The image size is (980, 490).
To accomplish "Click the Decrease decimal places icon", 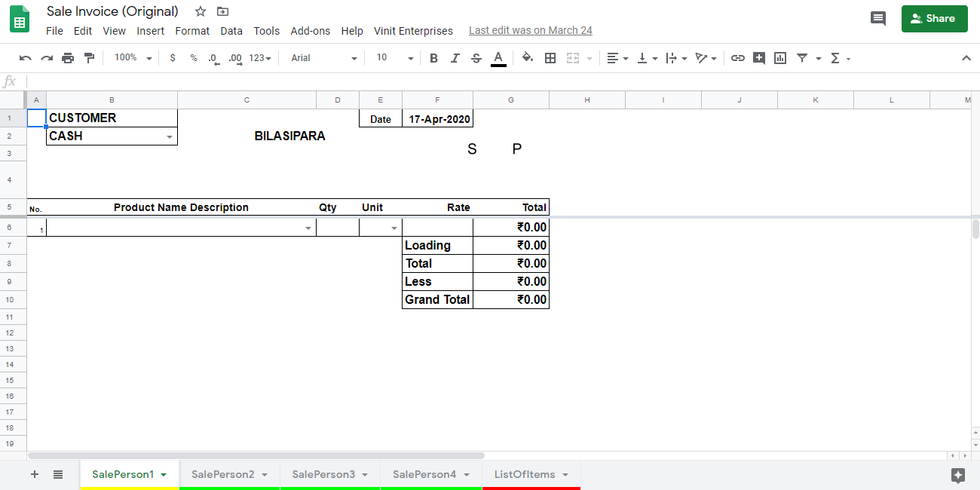I will coord(212,57).
